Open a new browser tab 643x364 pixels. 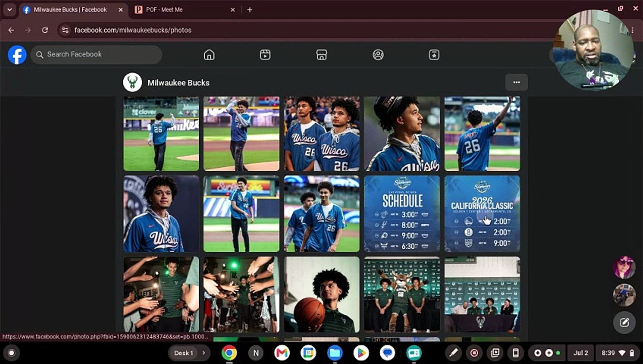pyautogui.click(x=249, y=10)
